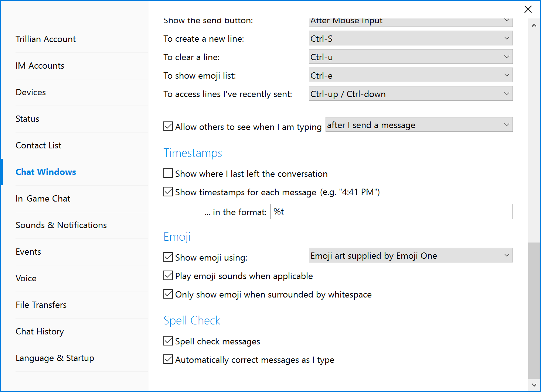541x392 pixels.
Task: Open the Ctrl-up / Ctrl-down dropdown
Action: [x=411, y=93]
